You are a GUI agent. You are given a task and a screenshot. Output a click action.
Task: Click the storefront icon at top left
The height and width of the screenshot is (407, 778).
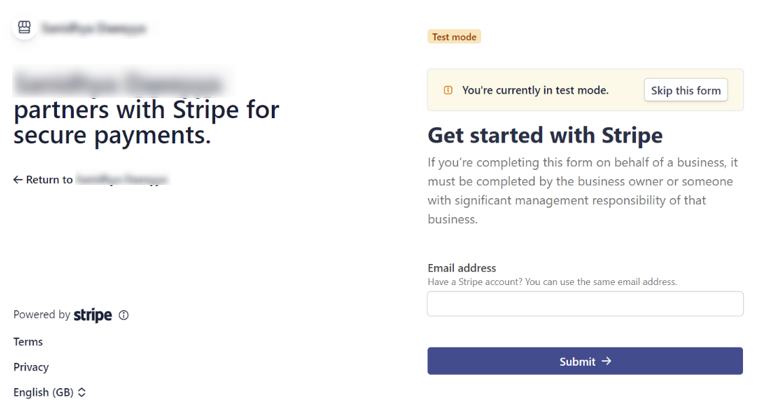pos(25,28)
